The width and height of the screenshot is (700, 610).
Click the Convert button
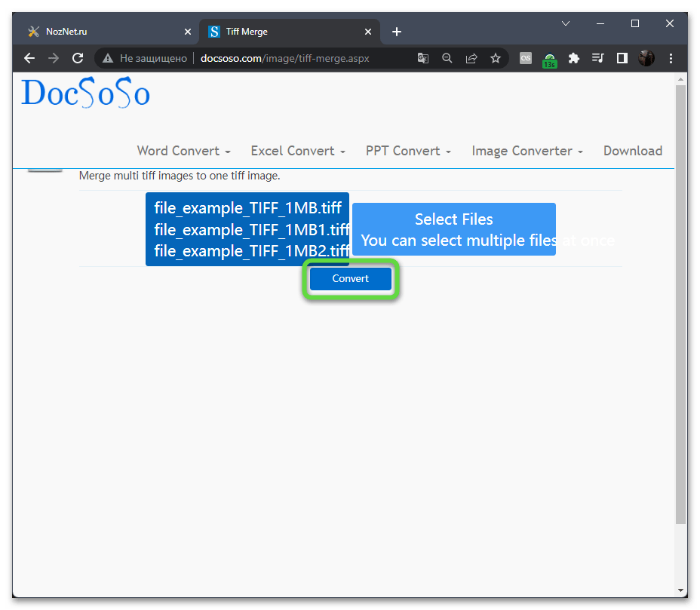click(x=351, y=278)
